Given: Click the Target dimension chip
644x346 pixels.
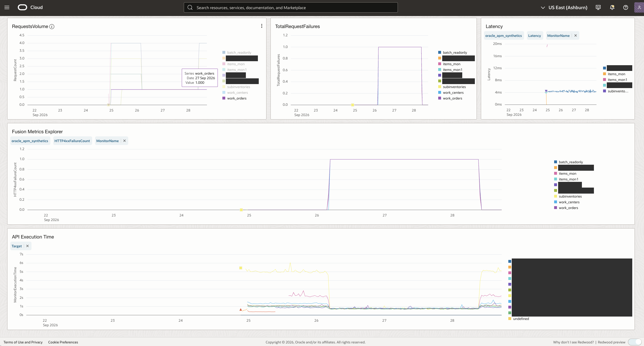Looking at the screenshot, I should pyautogui.click(x=17, y=246).
